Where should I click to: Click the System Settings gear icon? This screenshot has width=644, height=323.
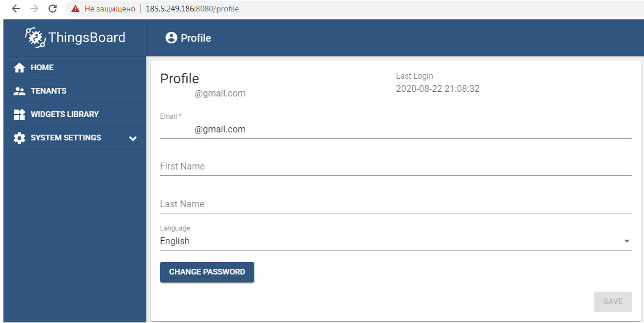19,138
